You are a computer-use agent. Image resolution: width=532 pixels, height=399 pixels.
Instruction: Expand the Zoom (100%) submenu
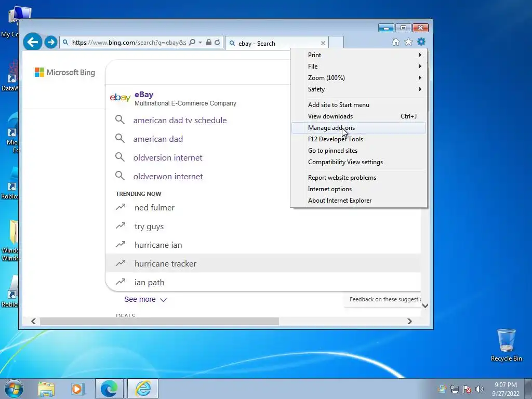pos(358,78)
